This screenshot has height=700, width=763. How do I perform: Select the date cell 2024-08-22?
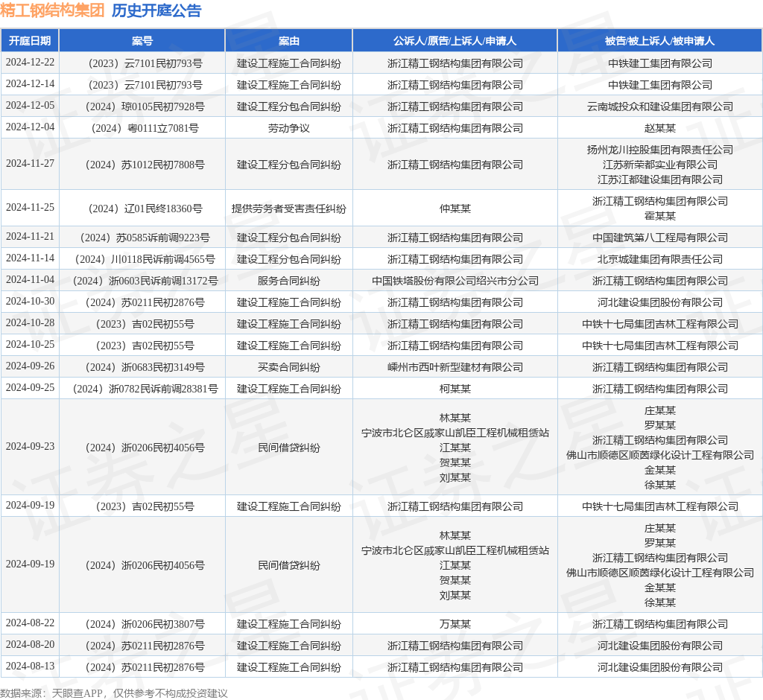(x=30, y=623)
